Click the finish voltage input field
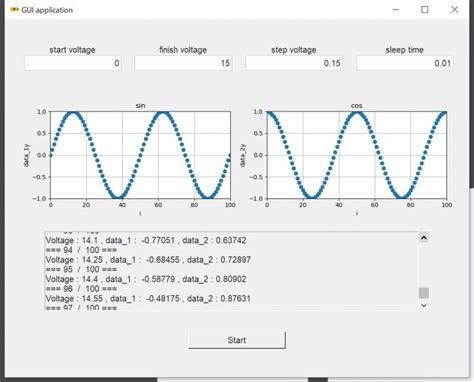The height and width of the screenshot is (382, 474). 183,63
